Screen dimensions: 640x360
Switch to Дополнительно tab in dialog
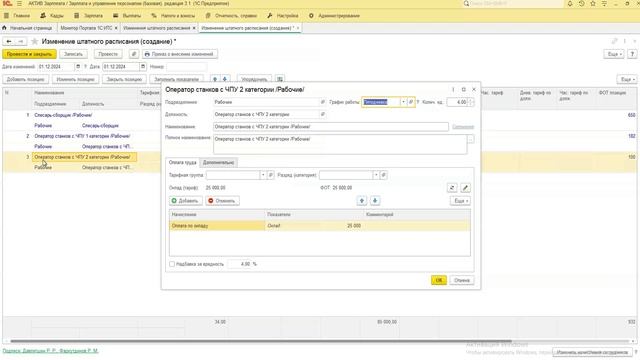218,162
